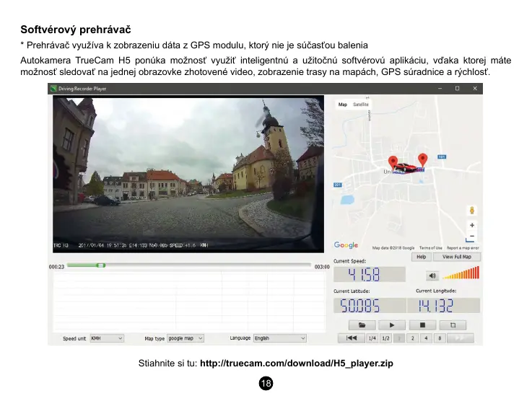This screenshot has height=401, width=532.
Task: Click the fast-forward button
Action: click(x=461, y=338)
